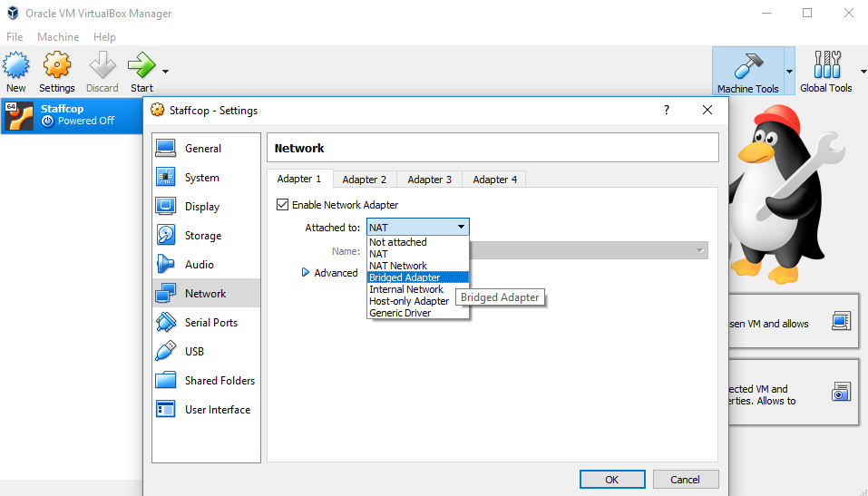Choose NAT Network from the dropdown list

pos(418,266)
